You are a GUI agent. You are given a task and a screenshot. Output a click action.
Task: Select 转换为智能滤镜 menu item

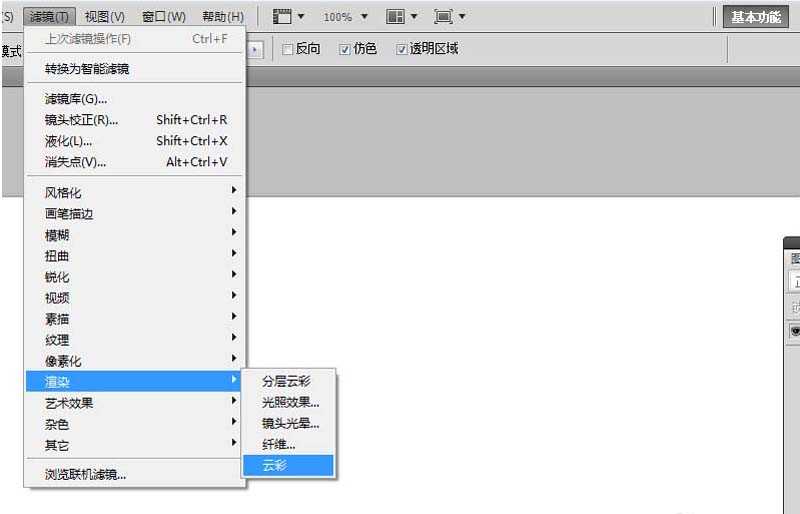pos(87,69)
